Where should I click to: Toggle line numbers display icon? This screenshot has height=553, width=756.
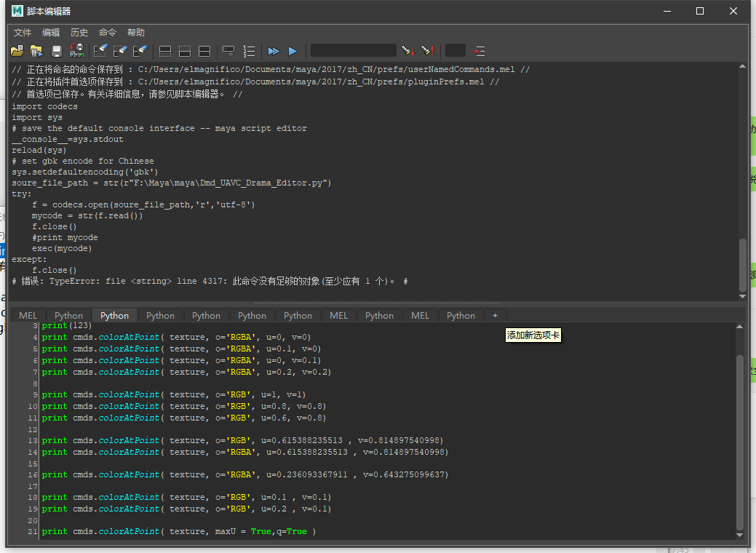pyautogui.click(x=249, y=51)
